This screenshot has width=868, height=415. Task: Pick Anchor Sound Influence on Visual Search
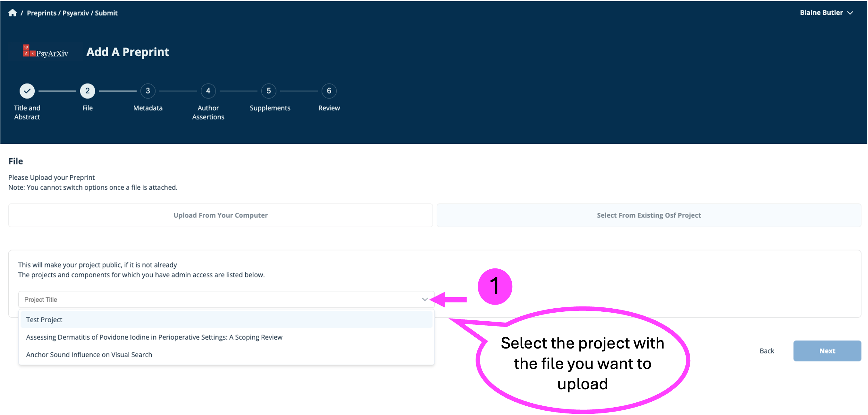coord(89,355)
